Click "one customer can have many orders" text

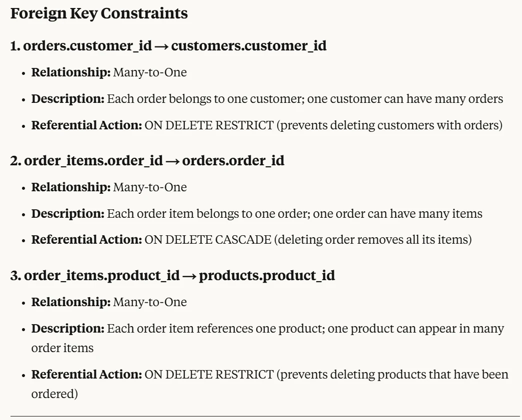click(x=405, y=99)
